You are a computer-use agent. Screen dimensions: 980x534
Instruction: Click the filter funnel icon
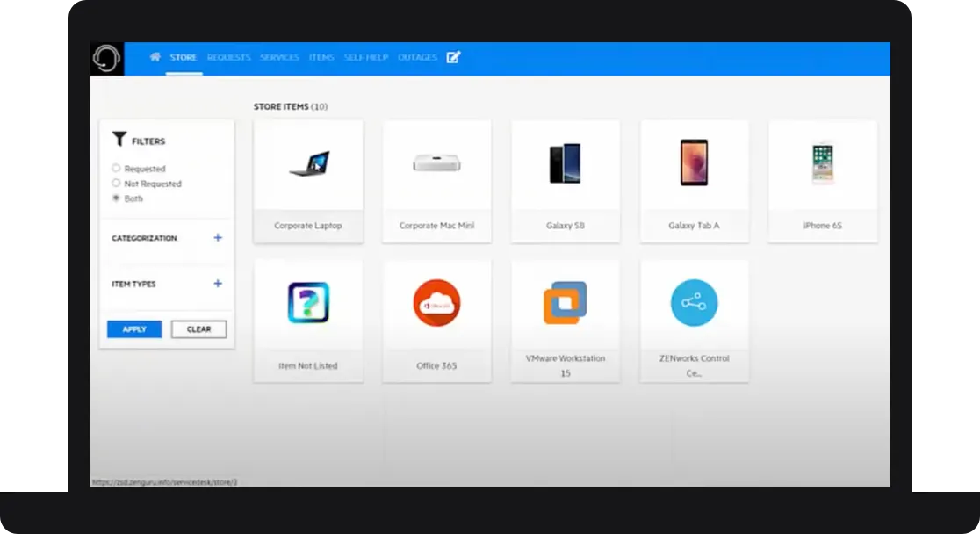pyautogui.click(x=119, y=139)
